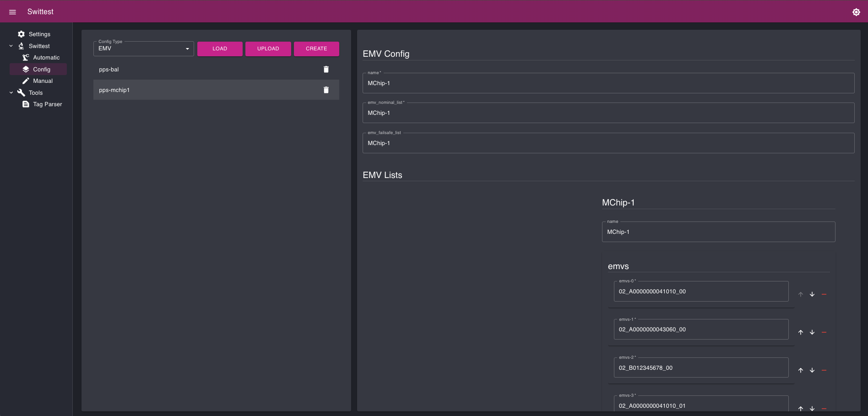The height and width of the screenshot is (416, 868).
Task: Click the Config layers icon
Action: [x=26, y=69]
